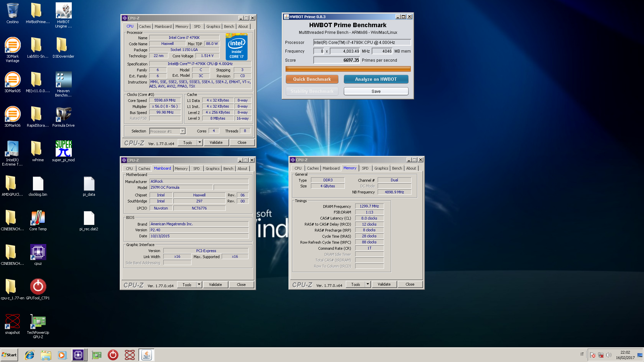Click Validate in top CPU-Z window
Screen dimensions: 644x362
click(216, 142)
